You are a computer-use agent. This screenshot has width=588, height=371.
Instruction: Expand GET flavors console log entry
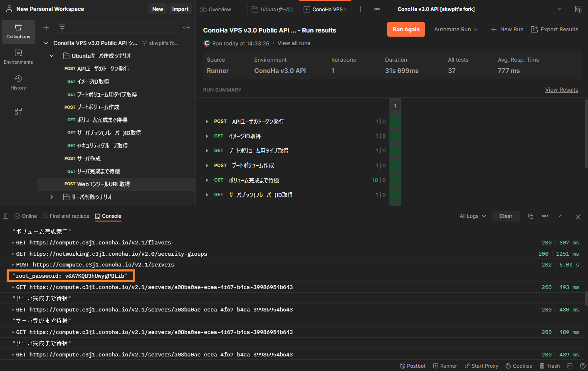tap(13, 243)
